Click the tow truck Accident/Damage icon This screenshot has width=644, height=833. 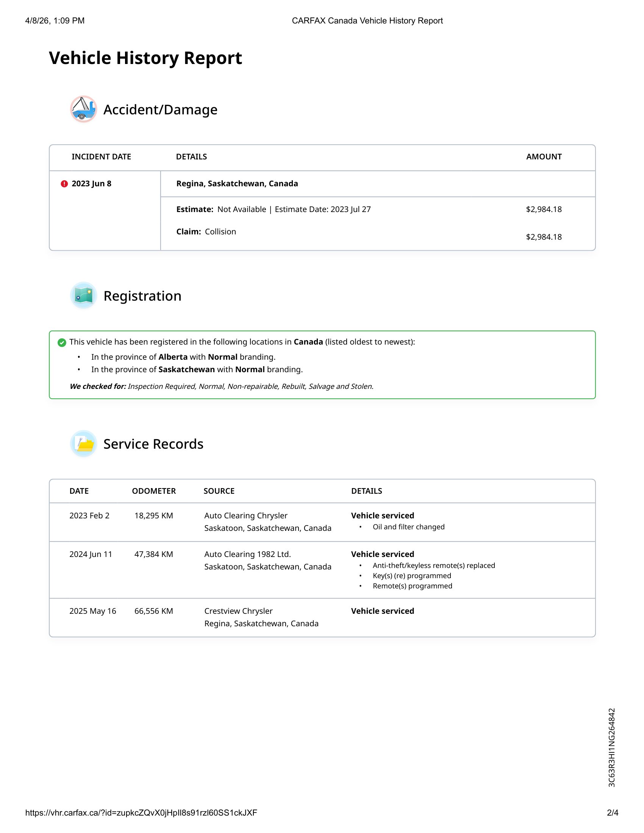point(83,109)
